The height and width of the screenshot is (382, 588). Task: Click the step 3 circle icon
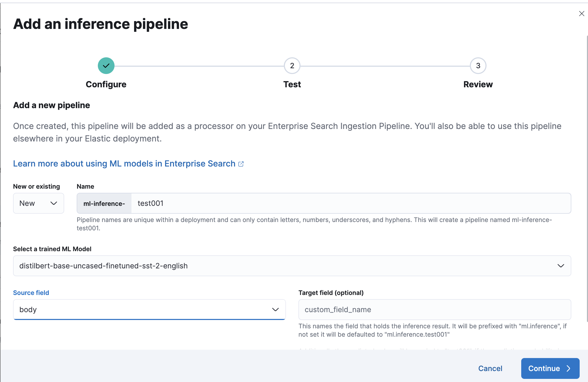coord(478,66)
